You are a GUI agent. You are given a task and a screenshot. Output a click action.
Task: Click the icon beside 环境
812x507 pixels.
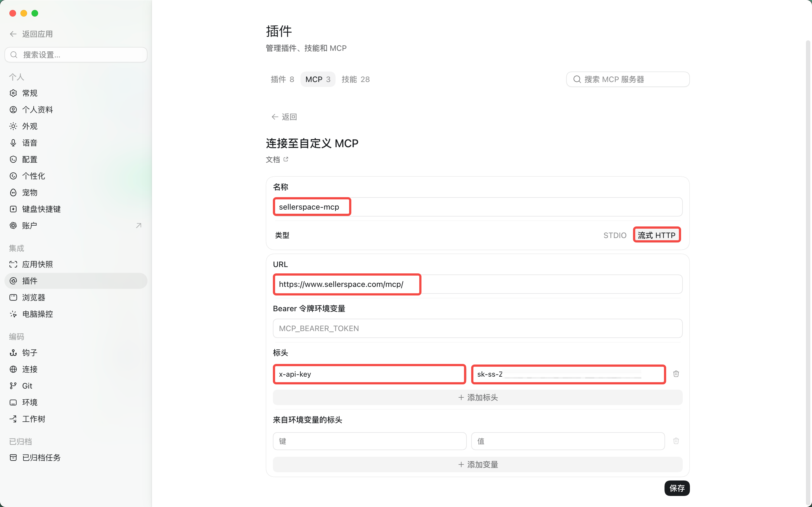(x=14, y=402)
